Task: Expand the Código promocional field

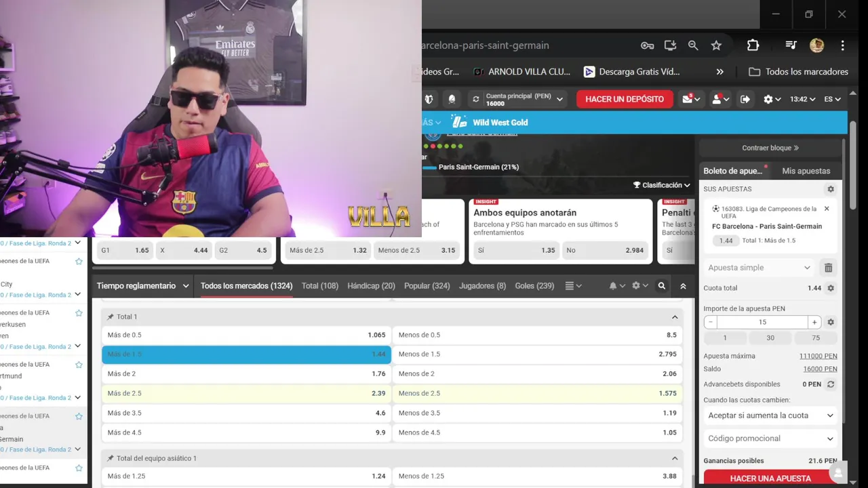Action: pyautogui.click(x=770, y=439)
